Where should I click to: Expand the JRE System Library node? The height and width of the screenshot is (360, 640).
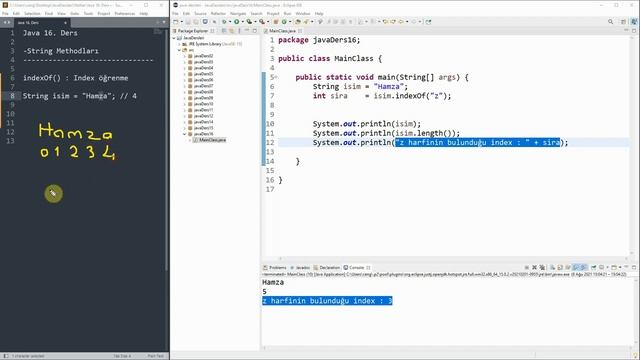(179, 44)
